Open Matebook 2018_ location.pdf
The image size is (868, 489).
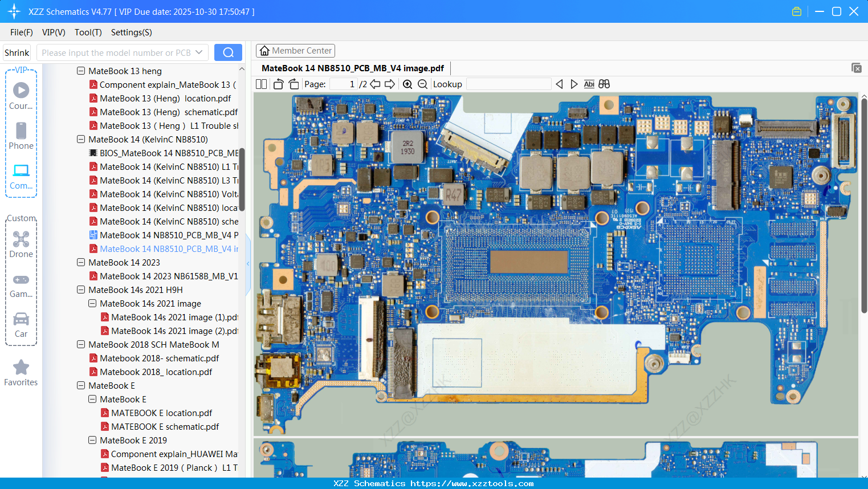[150, 372]
